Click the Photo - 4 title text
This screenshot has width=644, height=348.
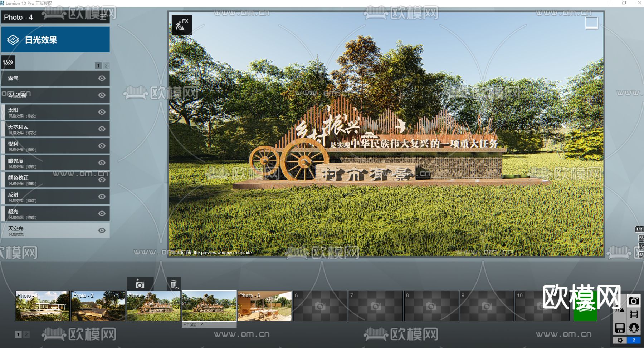(x=18, y=17)
